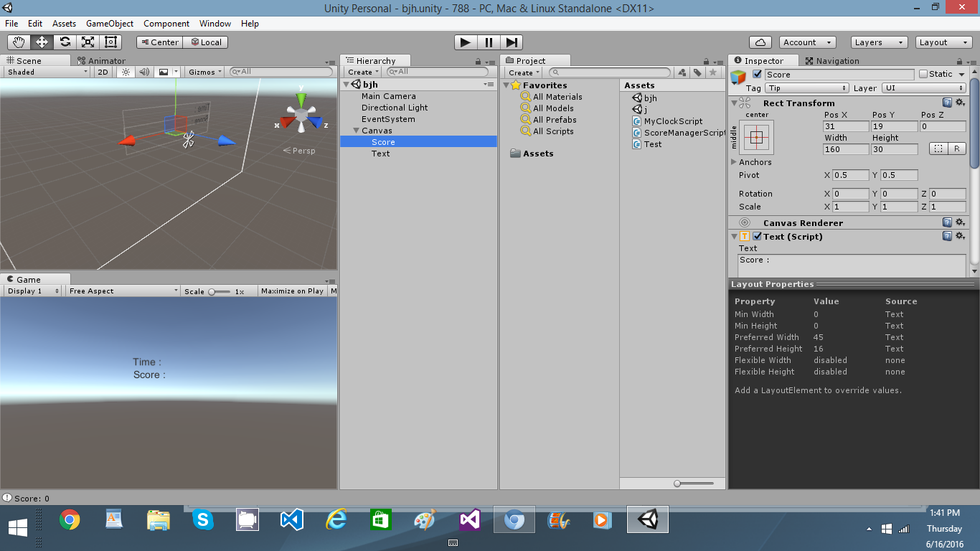Open Internet Explorer from the taskbar
980x551 pixels.
[336, 519]
